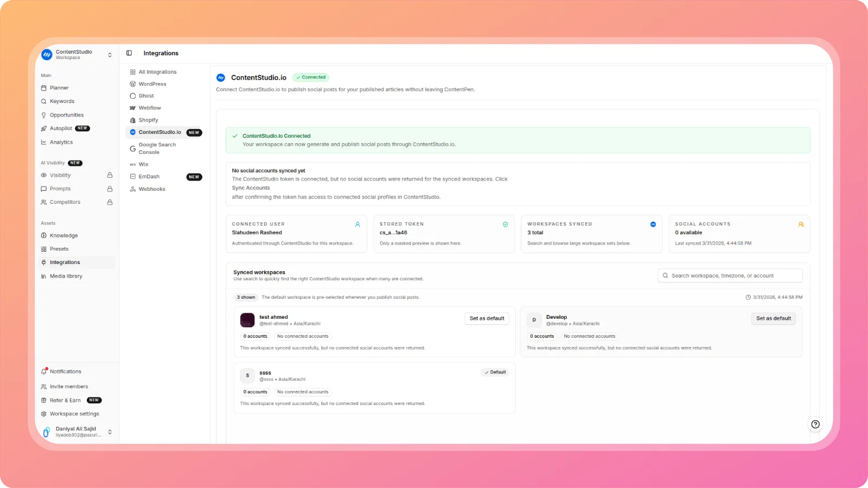Click the Daniyal Ali Sajid user avatar
Image resolution: width=868 pixels, height=488 pixels.
[x=47, y=432]
